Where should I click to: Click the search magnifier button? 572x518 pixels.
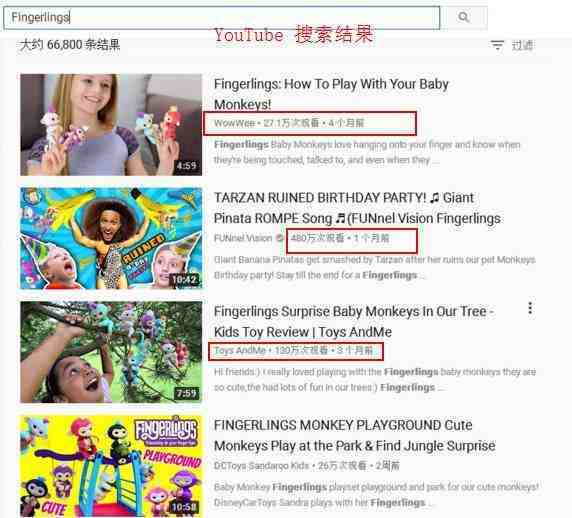tap(464, 17)
